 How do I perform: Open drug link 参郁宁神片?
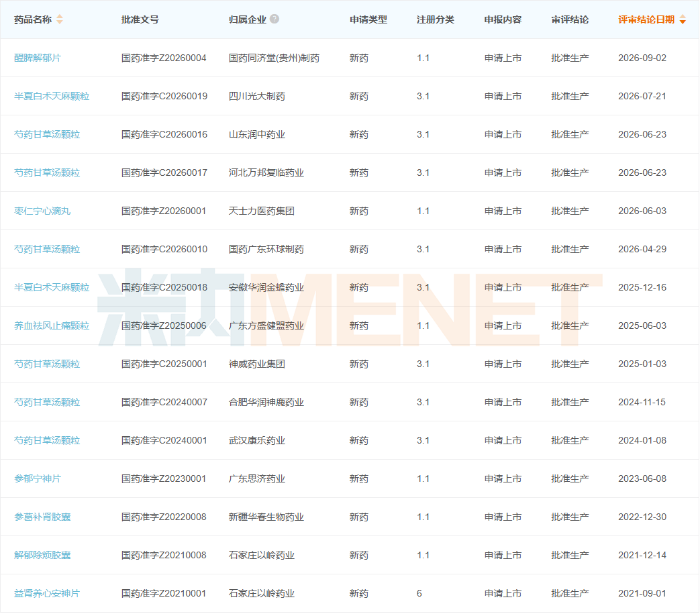click(x=38, y=479)
